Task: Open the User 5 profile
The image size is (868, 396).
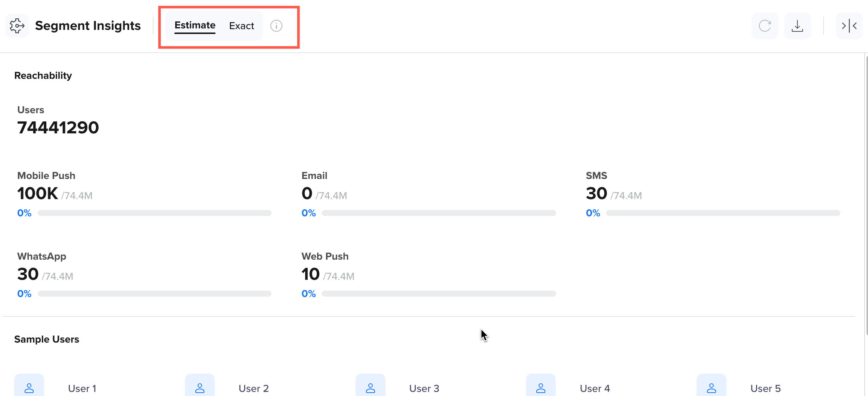Action: coord(766,389)
